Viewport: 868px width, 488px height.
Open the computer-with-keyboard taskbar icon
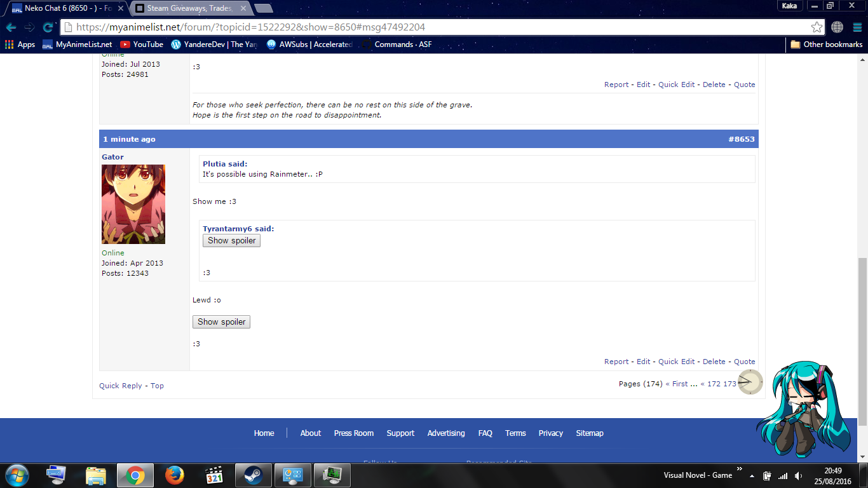point(56,475)
